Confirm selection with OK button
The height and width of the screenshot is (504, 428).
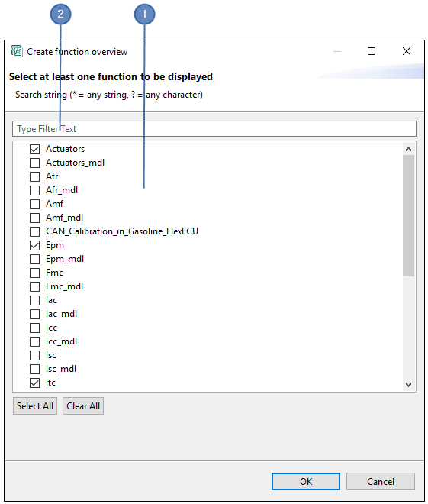306,482
